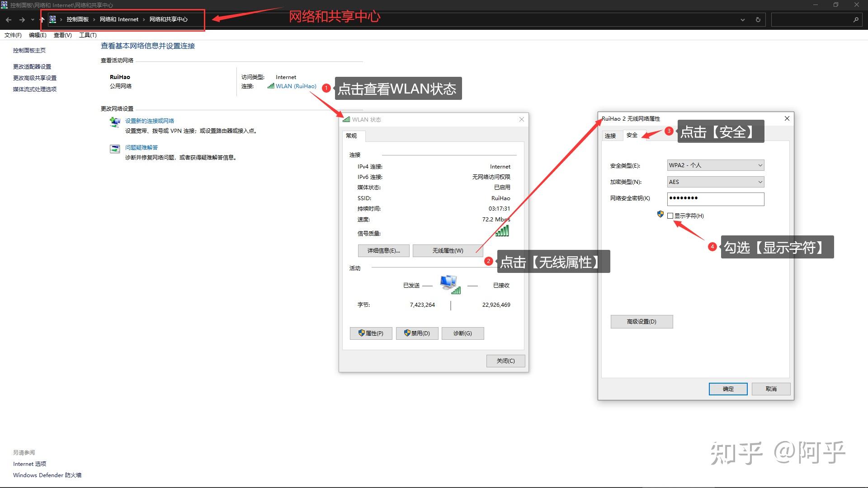The width and height of the screenshot is (868, 488).
Task: Click the refresh icon beside the address bar
Action: point(758,19)
